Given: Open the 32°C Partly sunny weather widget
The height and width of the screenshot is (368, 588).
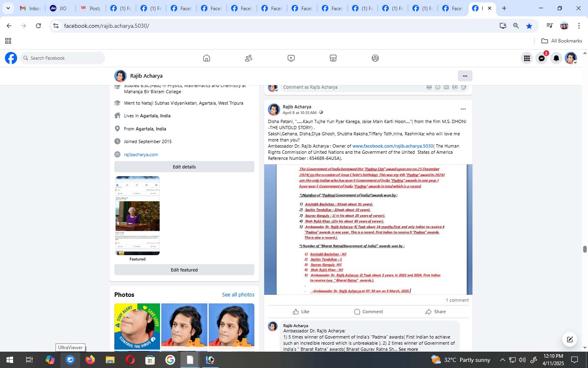Looking at the screenshot, I should tap(461, 360).
